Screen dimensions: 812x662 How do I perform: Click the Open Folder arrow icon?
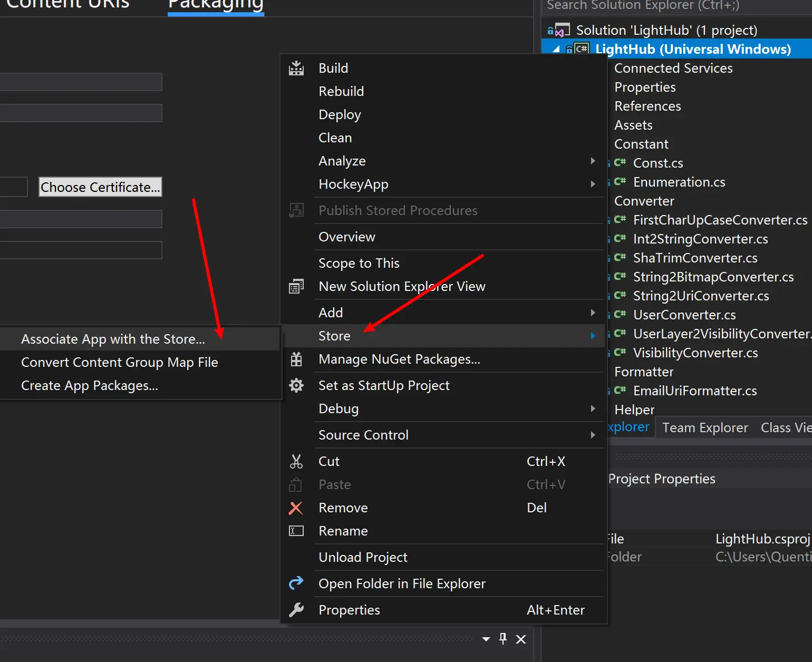296,582
